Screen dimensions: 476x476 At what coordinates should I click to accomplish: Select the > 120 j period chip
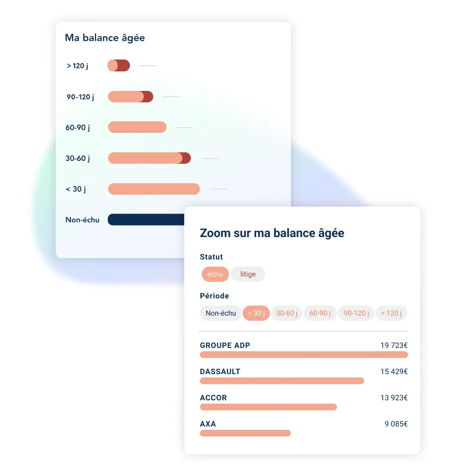pos(391,313)
